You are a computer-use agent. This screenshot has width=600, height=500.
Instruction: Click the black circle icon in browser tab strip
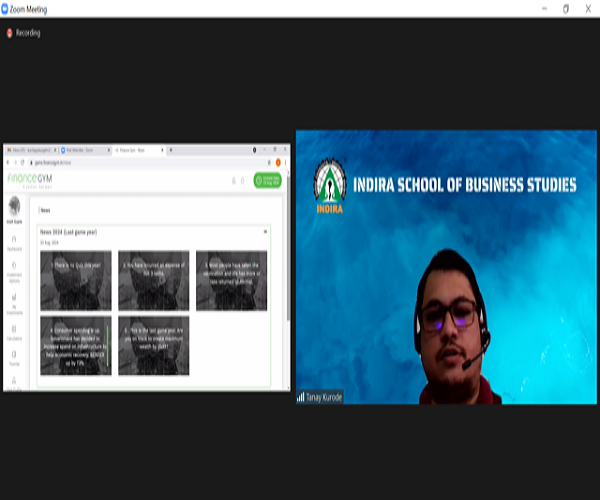coord(254,150)
